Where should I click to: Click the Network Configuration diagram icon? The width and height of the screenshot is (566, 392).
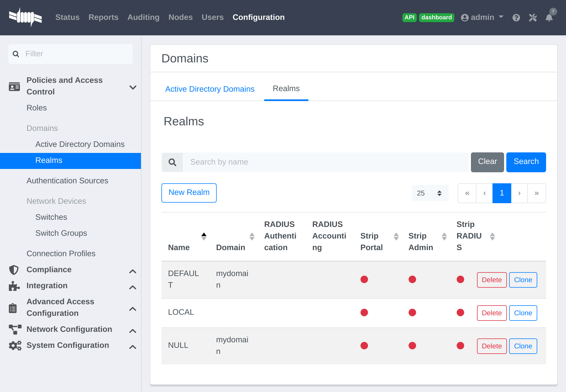point(15,329)
